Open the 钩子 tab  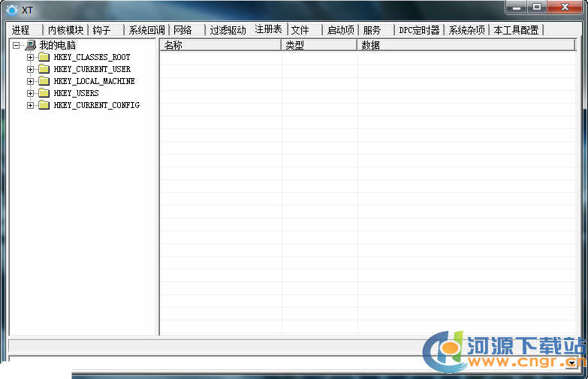tap(106, 30)
